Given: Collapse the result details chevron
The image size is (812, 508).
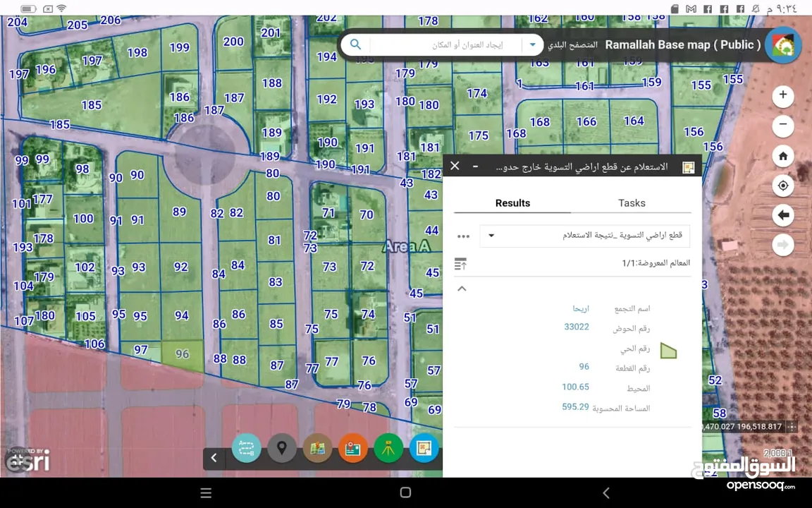Looking at the screenshot, I should point(462,289).
